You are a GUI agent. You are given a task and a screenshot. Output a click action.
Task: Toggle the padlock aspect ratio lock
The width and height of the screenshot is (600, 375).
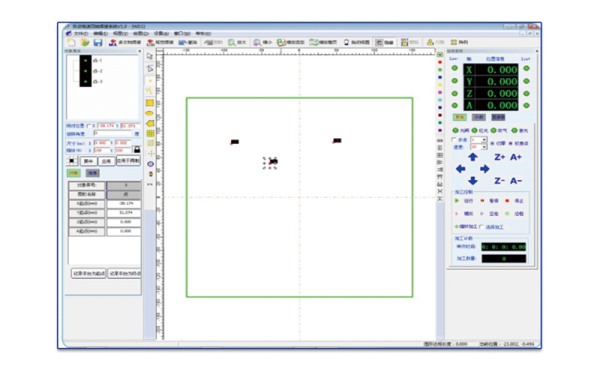(137, 149)
